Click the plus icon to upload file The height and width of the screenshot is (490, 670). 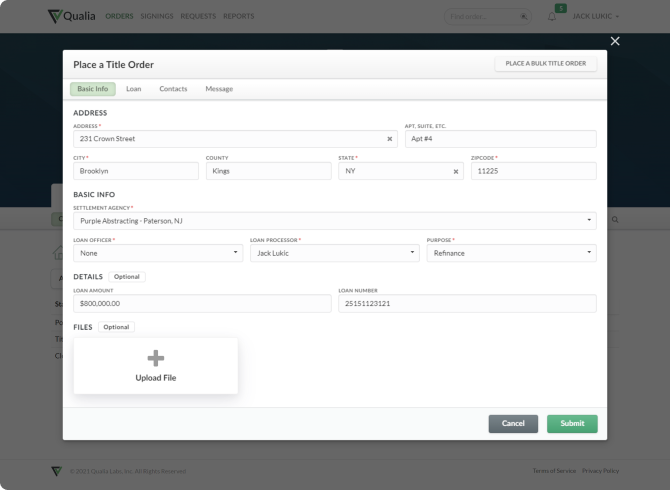(156, 358)
